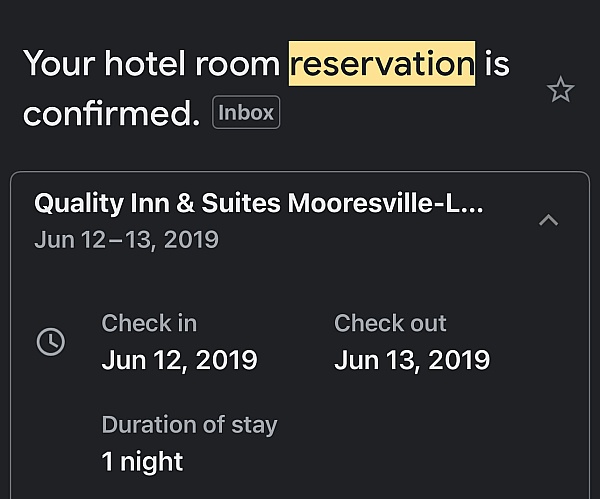Click the Check out label
The image size is (600, 499).
[x=390, y=323]
